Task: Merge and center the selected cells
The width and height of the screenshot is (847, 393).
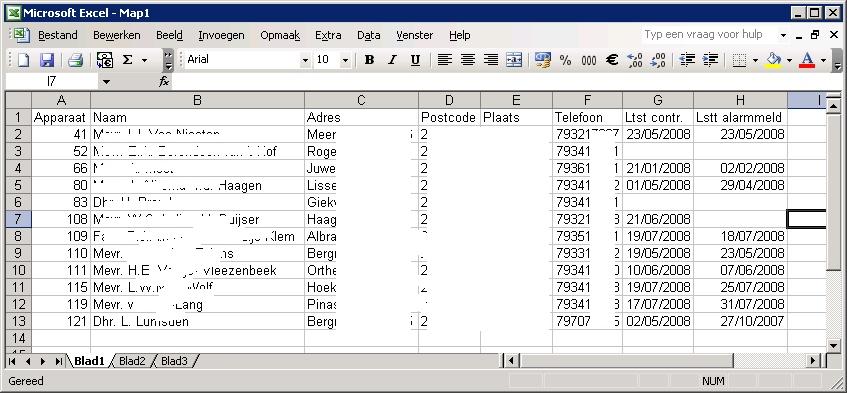Action: [x=514, y=60]
